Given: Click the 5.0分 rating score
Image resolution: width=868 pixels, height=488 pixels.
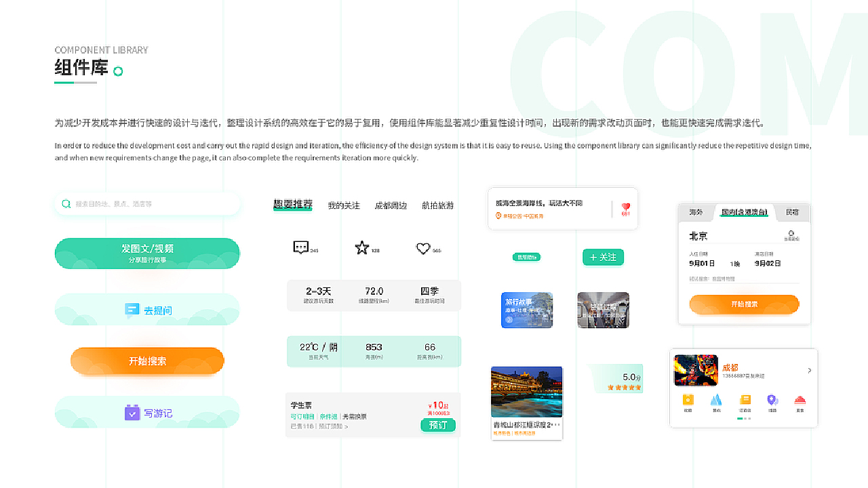Looking at the screenshot, I should (x=632, y=377).
